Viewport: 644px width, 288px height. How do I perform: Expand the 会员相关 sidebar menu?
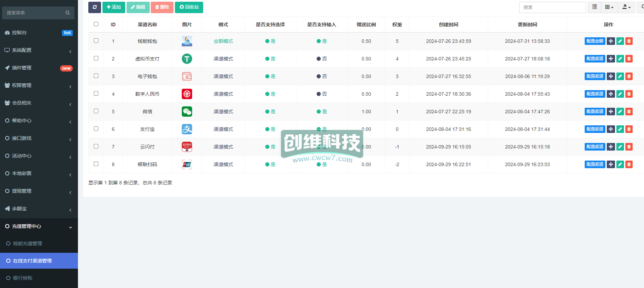click(x=39, y=103)
